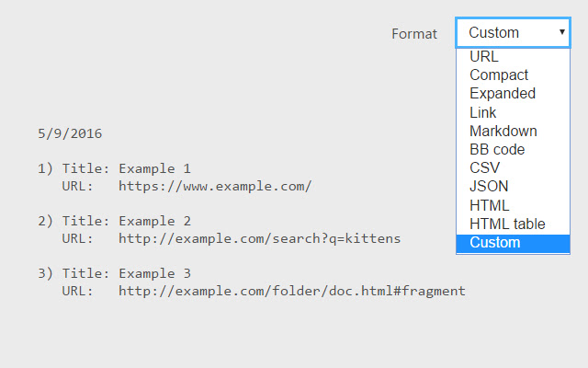Choose Compact from the format list
The width and height of the screenshot is (588, 368).
click(499, 75)
